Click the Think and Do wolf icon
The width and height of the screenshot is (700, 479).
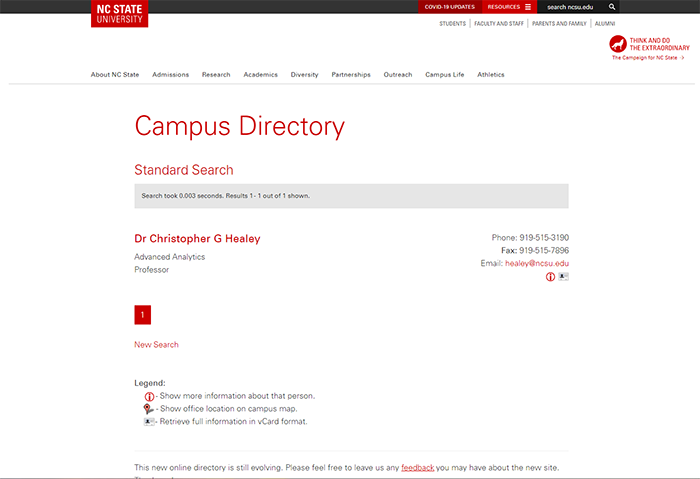click(618, 44)
